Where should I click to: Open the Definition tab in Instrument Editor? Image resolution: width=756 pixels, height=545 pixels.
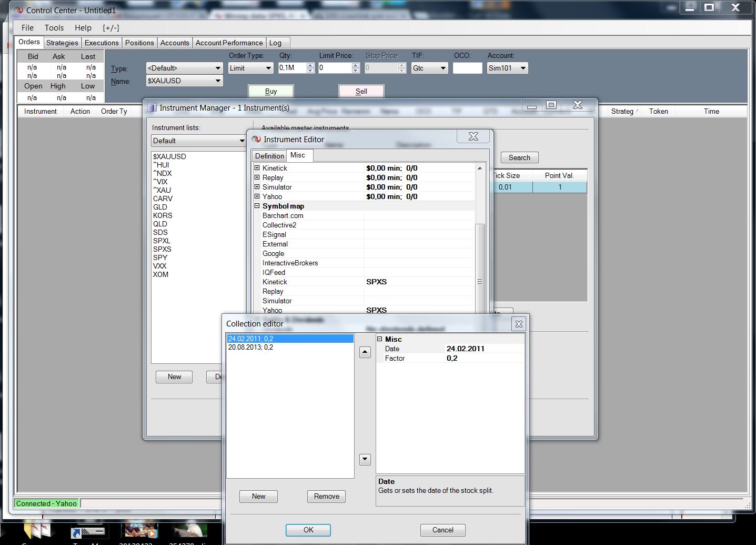click(x=269, y=156)
